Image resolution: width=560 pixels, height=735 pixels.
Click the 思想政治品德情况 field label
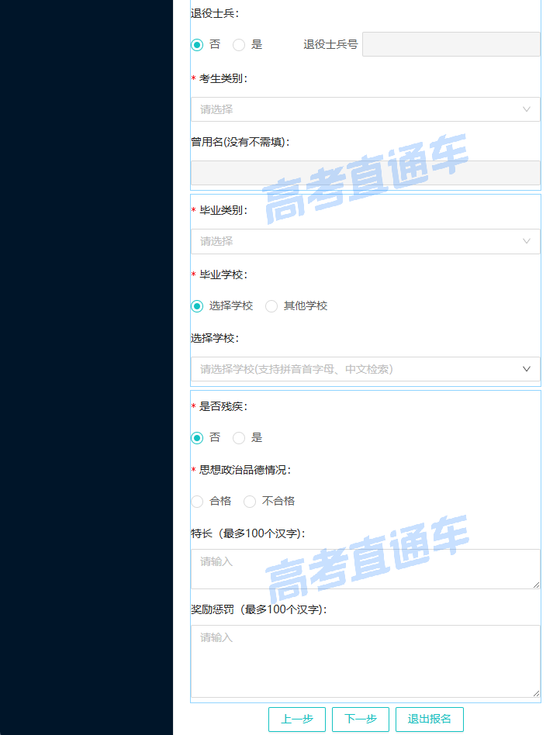[x=245, y=470]
